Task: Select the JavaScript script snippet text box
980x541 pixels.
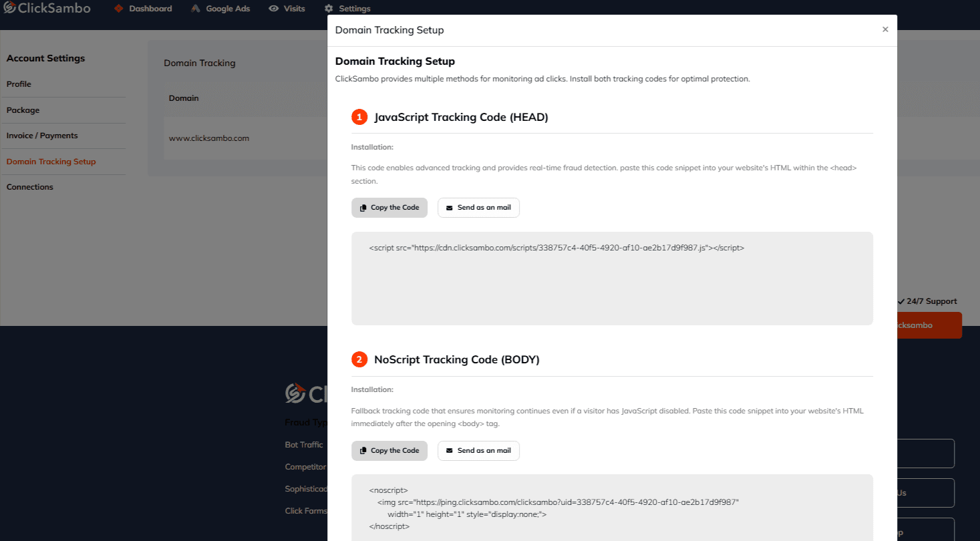Action: [611, 278]
